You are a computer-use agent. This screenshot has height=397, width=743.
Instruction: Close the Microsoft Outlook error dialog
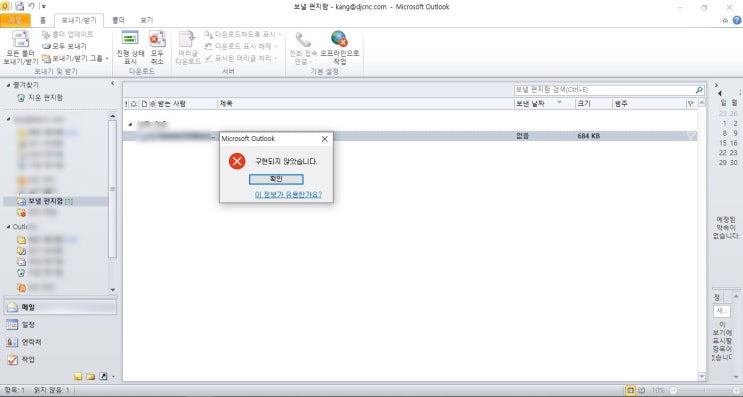[325, 139]
